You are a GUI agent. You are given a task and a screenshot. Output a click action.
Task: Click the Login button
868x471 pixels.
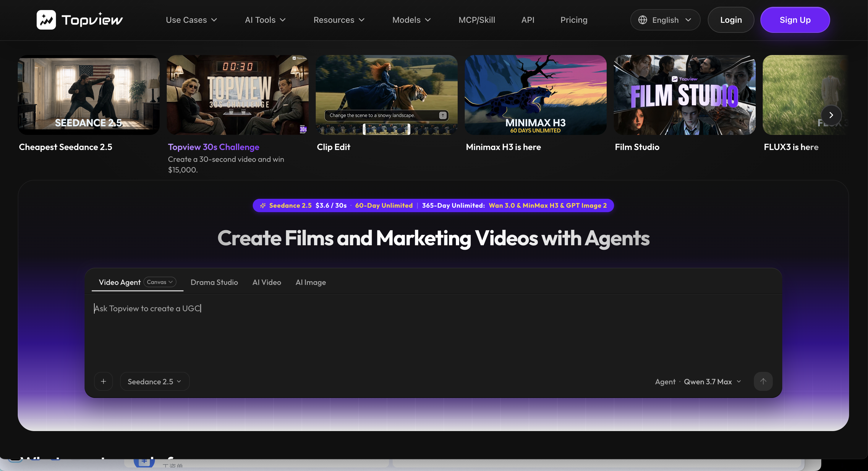point(731,20)
